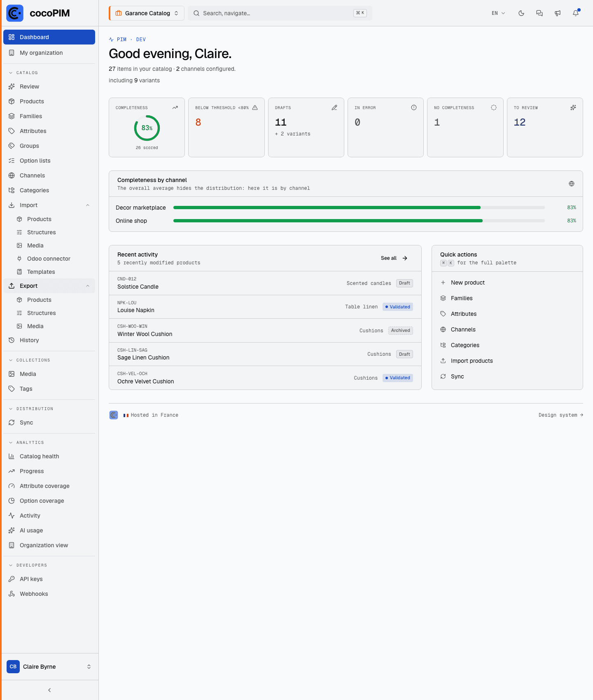Collapse the Analytics section header
593x700 pixels.
click(x=30, y=442)
